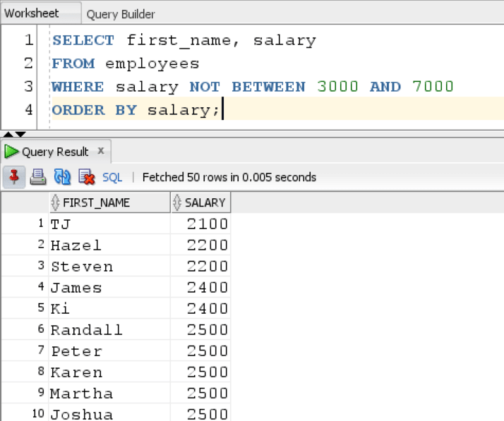The width and height of the screenshot is (504, 421).
Task: Click the ORDER BY keyword in line 4
Action: 95,110
